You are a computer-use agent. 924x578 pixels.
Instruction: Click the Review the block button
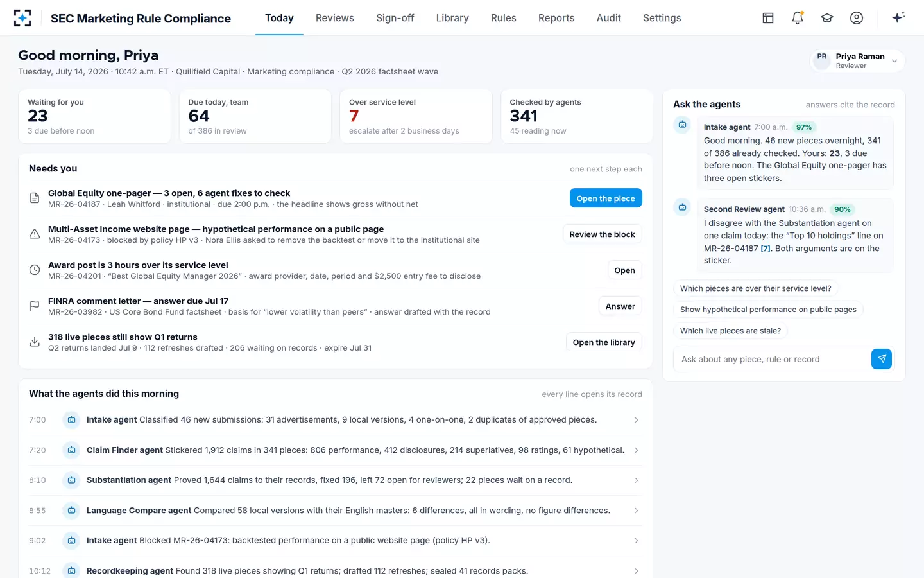click(x=602, y=234)
